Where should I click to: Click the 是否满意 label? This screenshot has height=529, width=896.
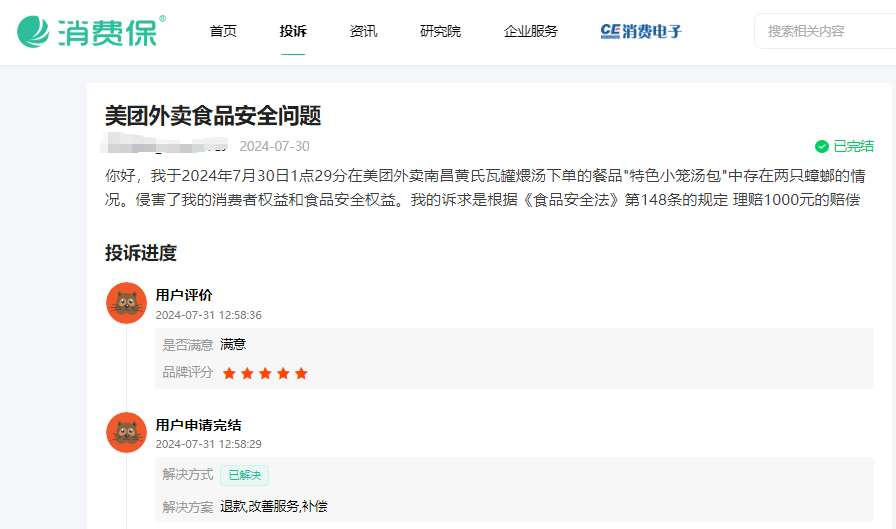tap(187, 344)
